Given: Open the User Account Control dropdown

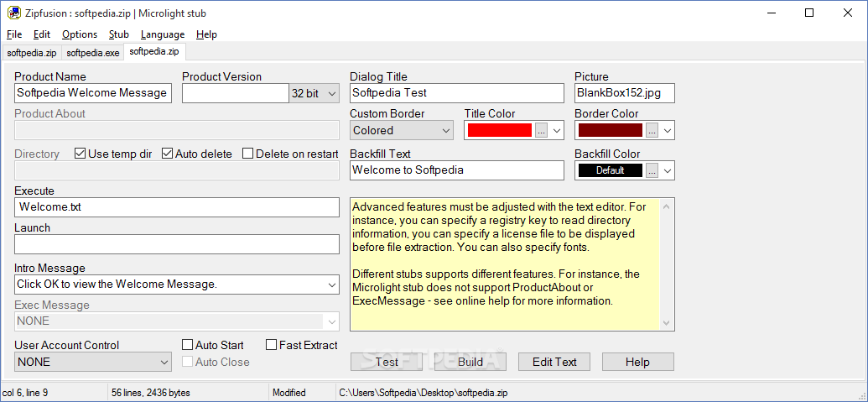Looking at the screenshot, I should (x=93, y=362).
